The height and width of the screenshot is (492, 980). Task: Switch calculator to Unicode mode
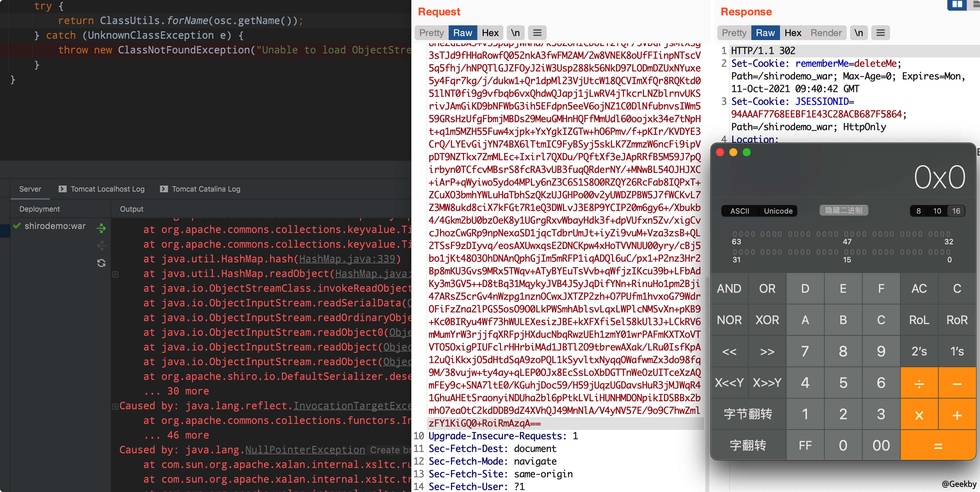(x=778, y=211)
